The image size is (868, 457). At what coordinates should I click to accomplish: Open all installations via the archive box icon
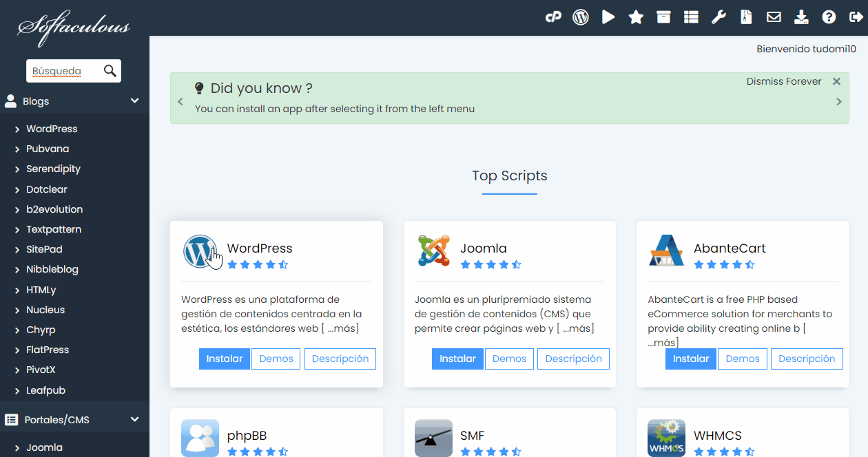(x=663, y=17)
